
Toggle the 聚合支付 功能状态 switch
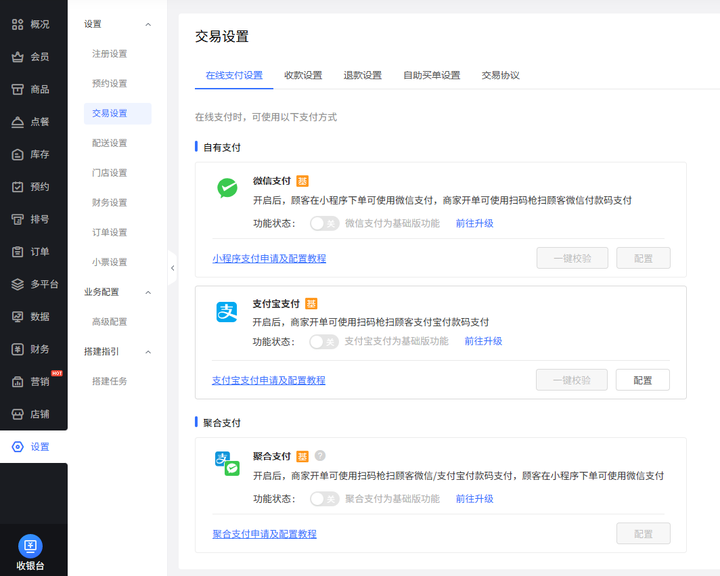(324, 499)
